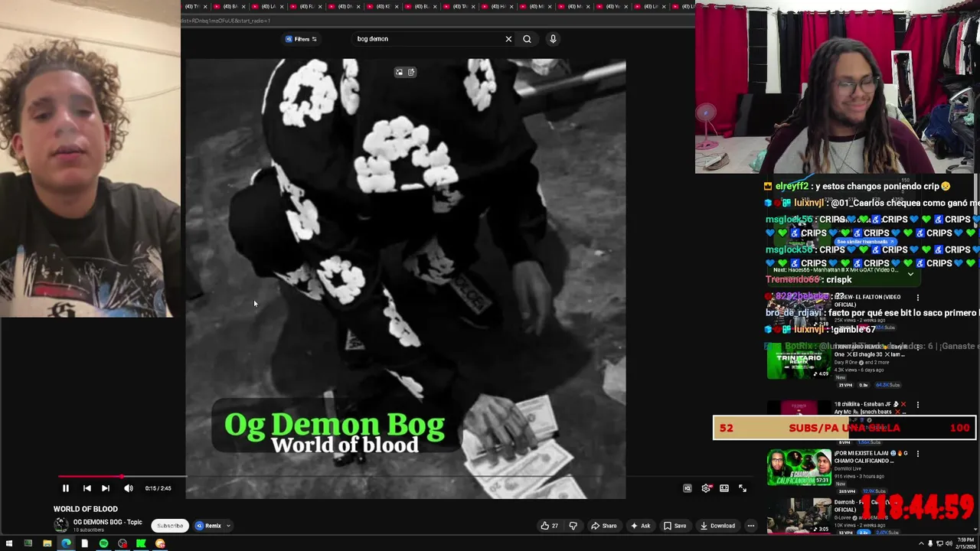
Task: Pause the video with the pause button
Action: tap(65, 488)
